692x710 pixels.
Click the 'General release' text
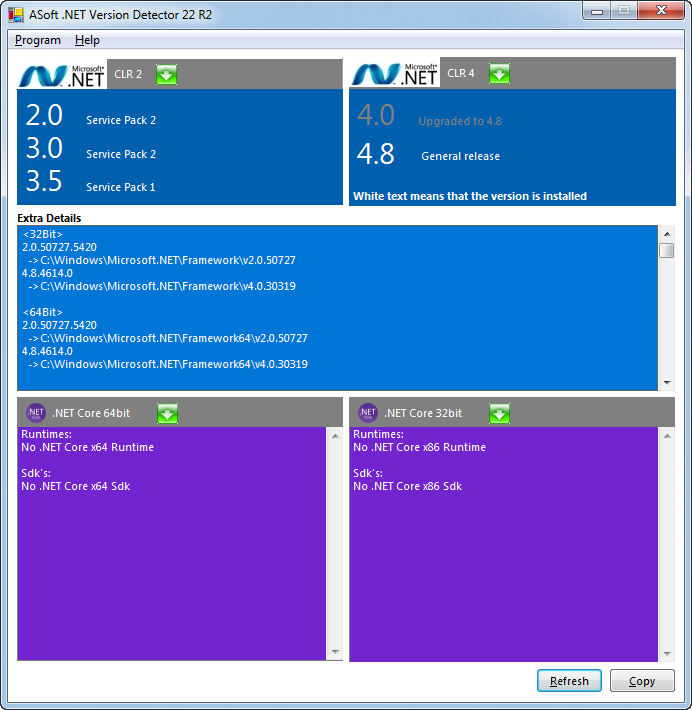[x=461, y=156]
